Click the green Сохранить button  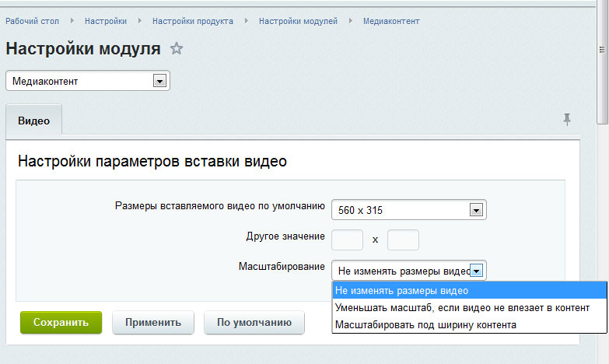point(61,323)
